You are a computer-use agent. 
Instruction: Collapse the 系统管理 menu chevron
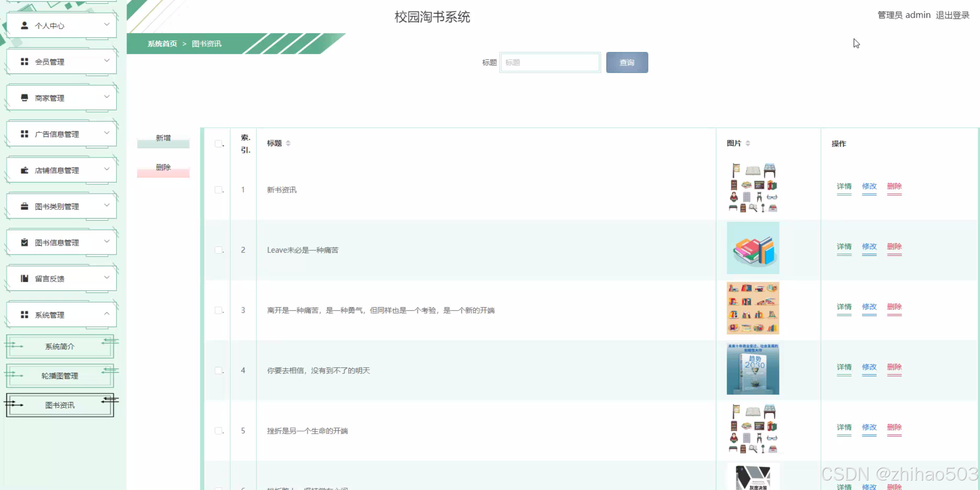pyautogui.click(x=107, y=314)
